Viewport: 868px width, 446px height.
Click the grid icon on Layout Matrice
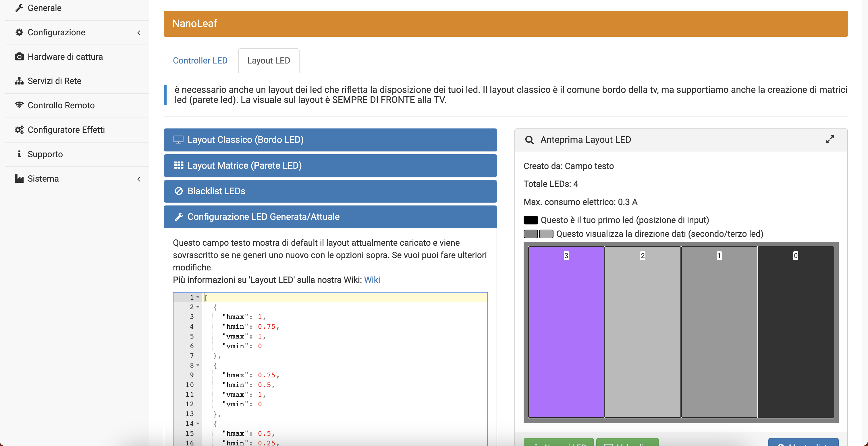(178, 165)
